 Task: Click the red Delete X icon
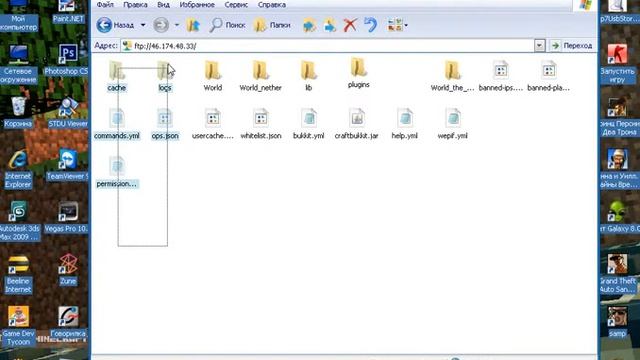click(350, 25)
